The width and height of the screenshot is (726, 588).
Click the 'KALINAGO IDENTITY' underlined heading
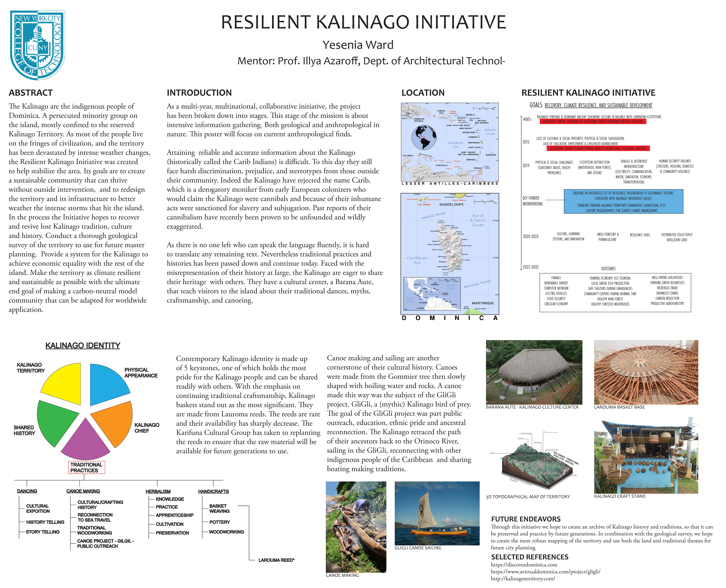click(83, 346)
